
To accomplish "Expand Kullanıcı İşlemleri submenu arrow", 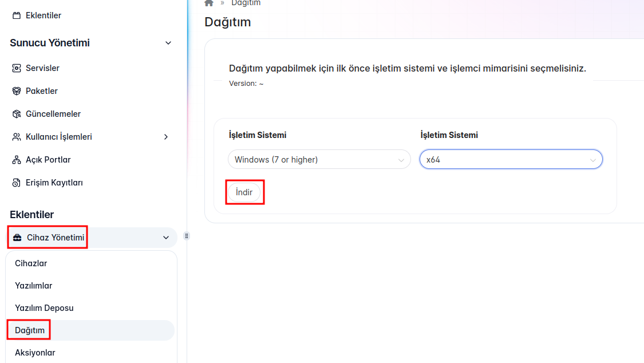I will (x=166, y=137).
